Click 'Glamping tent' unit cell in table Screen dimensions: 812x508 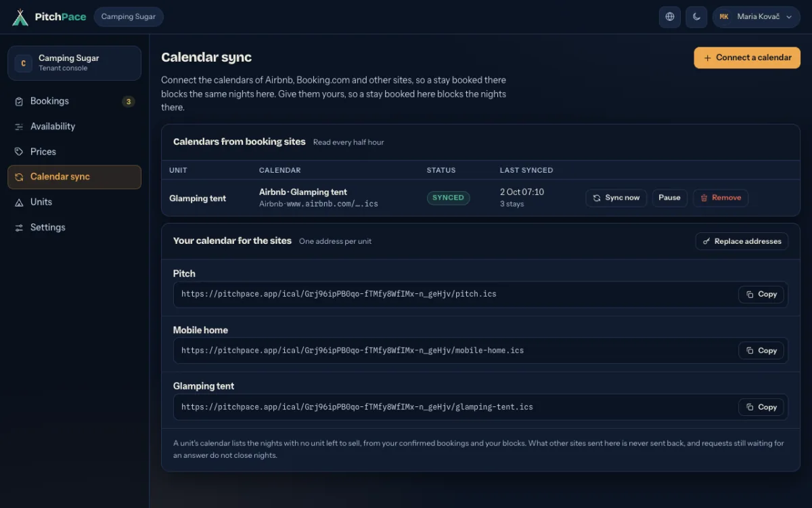coord(198,198)
